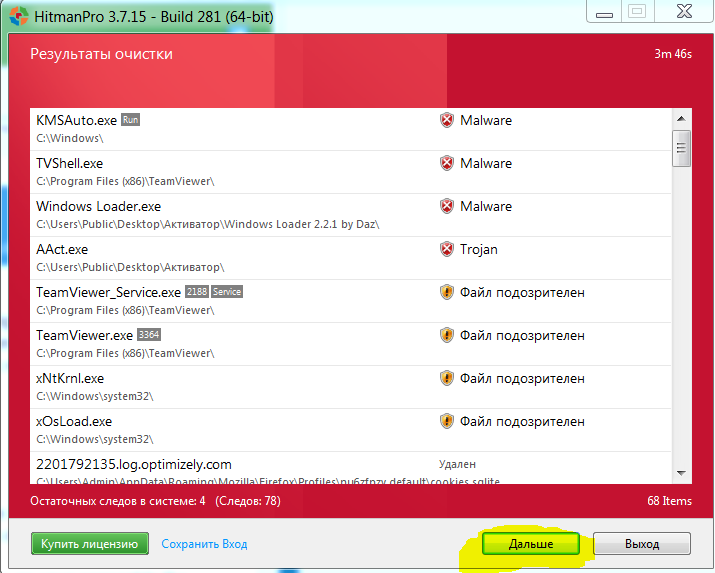715x573 pixels.
Task: Click the Malware label for TVShell.exe
Action: tap(486, 163)
